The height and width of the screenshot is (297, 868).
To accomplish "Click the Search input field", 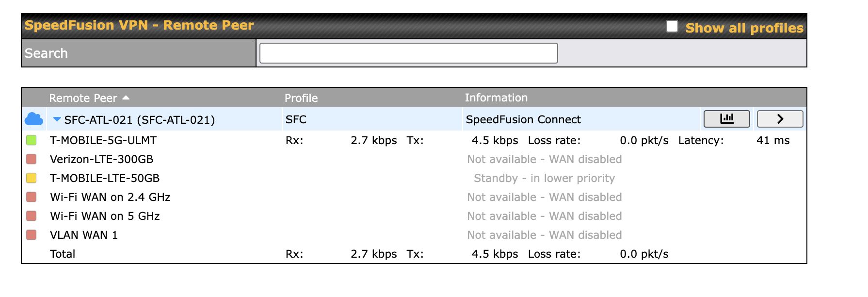I will pyautogui.click(x=409, y=53).
